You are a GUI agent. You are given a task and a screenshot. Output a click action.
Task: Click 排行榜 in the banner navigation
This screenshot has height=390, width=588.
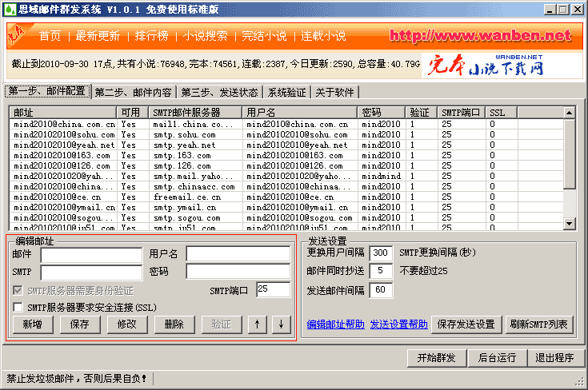pyautogui.click(x=150, y=36)
